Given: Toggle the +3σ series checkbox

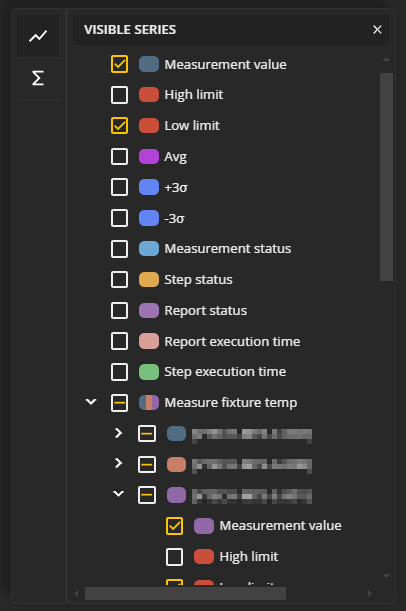Looking at the screenshot, I should click(x=119, y=187).
